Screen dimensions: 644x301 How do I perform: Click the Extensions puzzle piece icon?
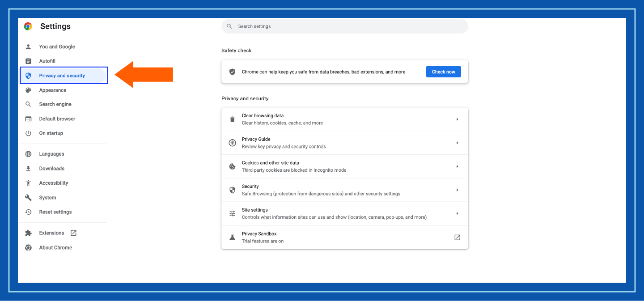(x=28, y=233)
